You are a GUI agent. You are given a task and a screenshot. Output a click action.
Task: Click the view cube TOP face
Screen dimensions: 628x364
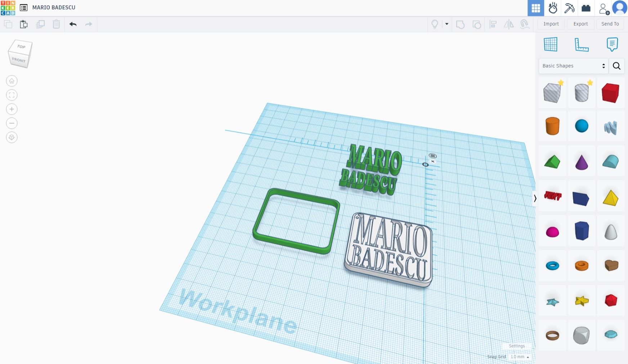21,46
